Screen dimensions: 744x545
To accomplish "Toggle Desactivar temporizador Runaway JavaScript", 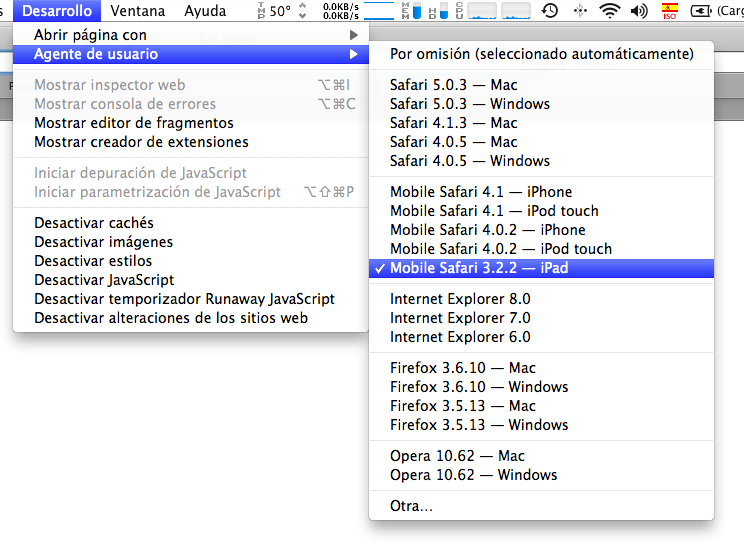I will 191,299.
